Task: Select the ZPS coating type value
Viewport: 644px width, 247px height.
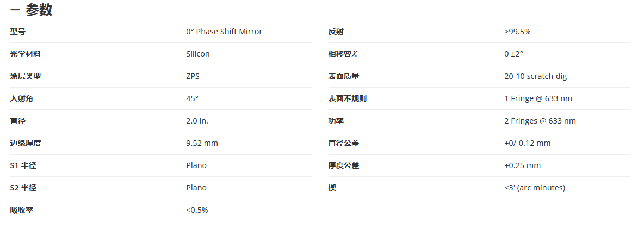Action: tap(193, 76)
